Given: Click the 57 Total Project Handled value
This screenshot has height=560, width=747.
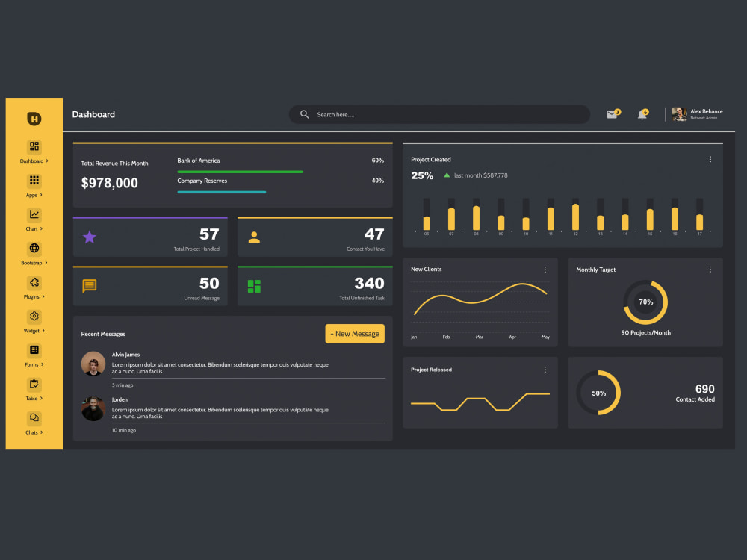Looking at the screenshot, I should click(209, 234).
